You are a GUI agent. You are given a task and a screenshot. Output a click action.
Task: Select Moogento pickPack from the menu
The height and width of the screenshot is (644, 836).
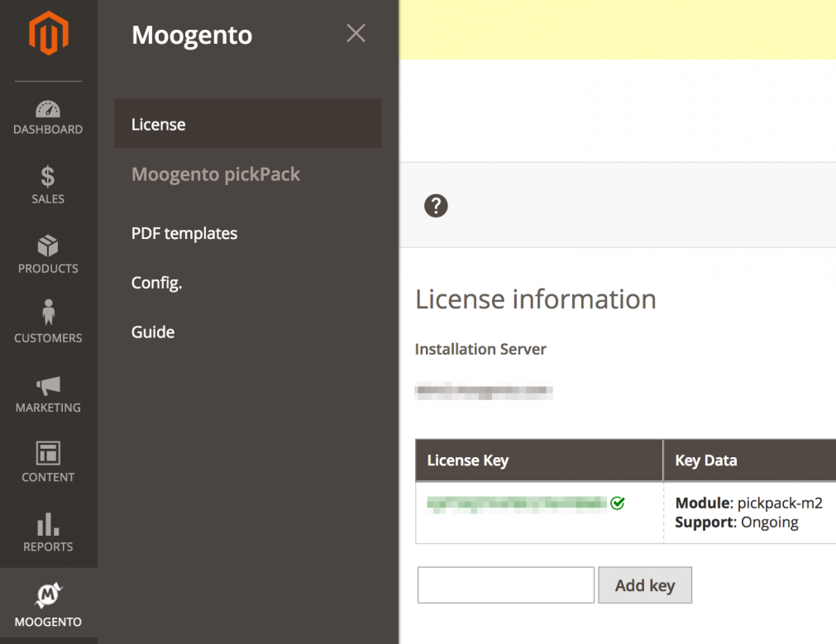point(216,174)
